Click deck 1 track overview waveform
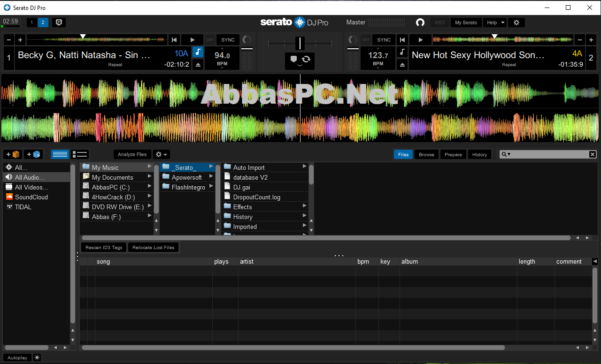This screenshot has width=601, height=364. coord(97,39)
